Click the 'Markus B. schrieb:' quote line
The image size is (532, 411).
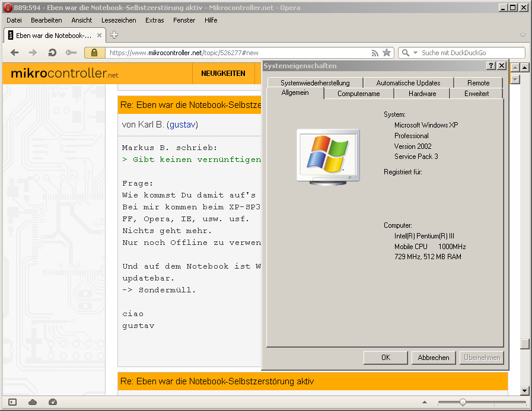pyautogui.click(x=169, y=148)
